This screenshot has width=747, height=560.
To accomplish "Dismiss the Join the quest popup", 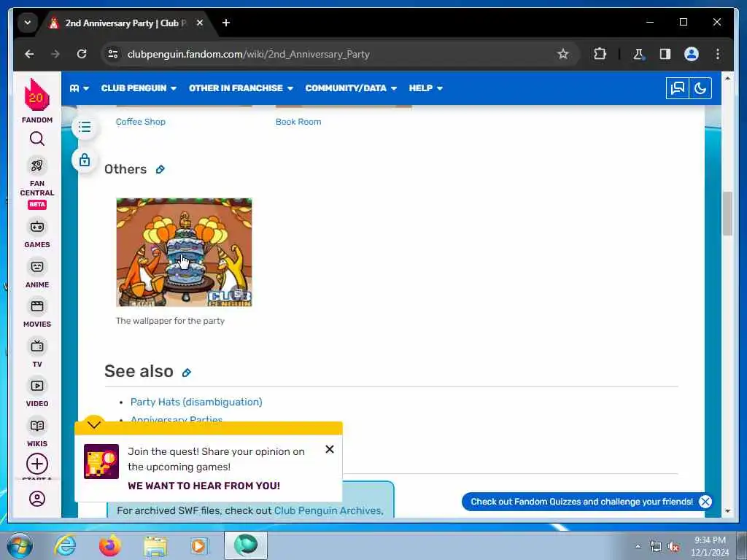I will (x=329, y=449).
